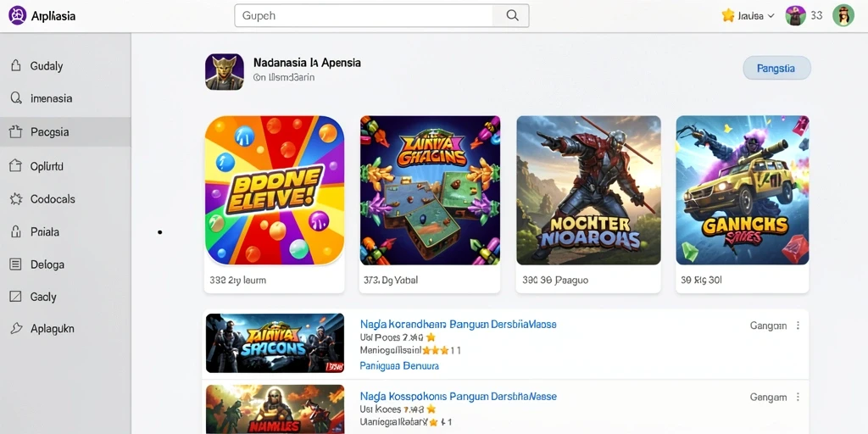
Task: Select the Oplurtd sidebar icon
Action: [16, 165]
